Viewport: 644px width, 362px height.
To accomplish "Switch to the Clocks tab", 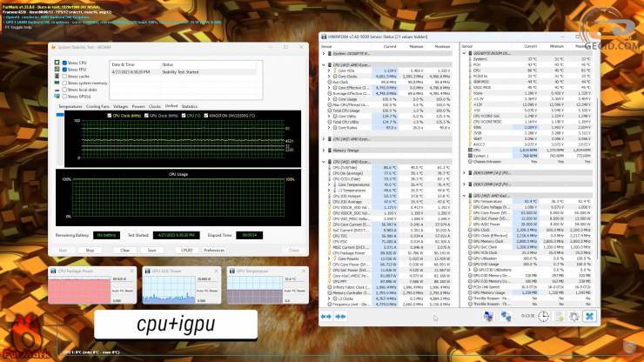I will [155, 106].
